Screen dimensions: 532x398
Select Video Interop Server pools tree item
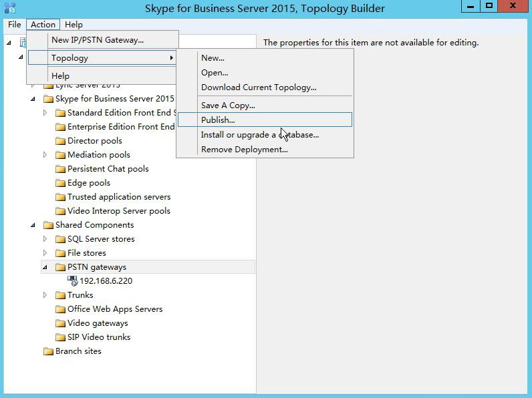(x=119, y=211)
